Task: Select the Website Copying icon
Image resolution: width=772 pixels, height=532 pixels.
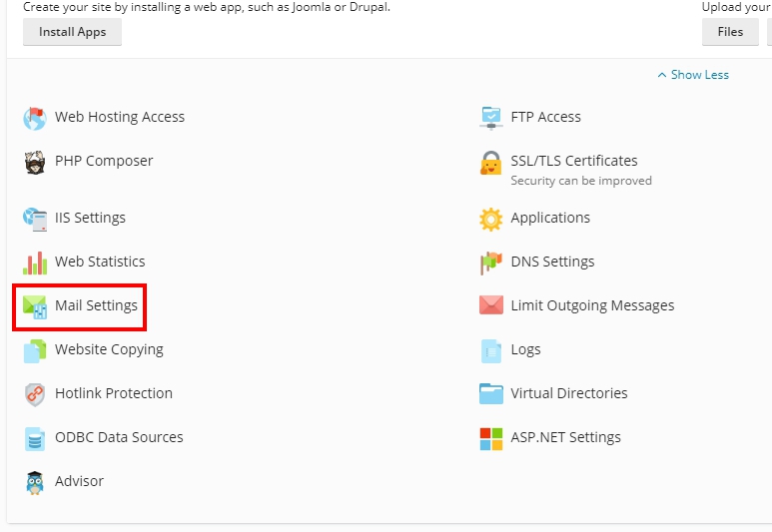Action: [x=35, y=350]
